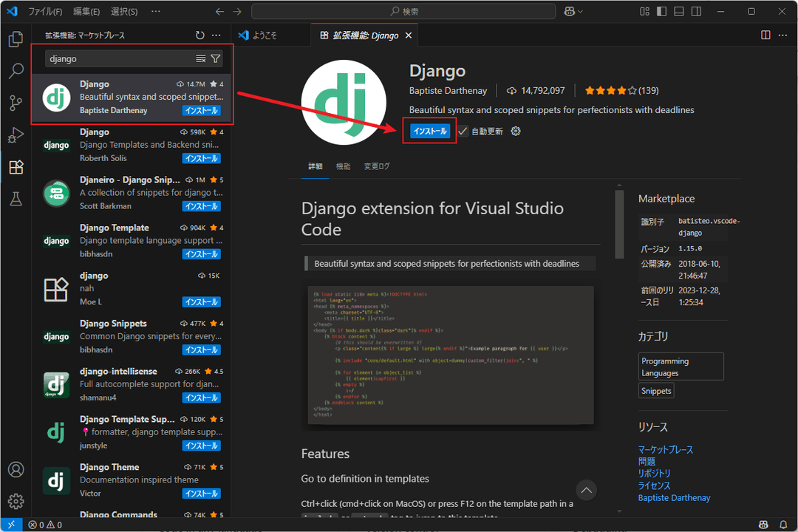Screen dimensions: 798x532
Task: Refresh the extensions marketplace list
Action: coord(199,34)
